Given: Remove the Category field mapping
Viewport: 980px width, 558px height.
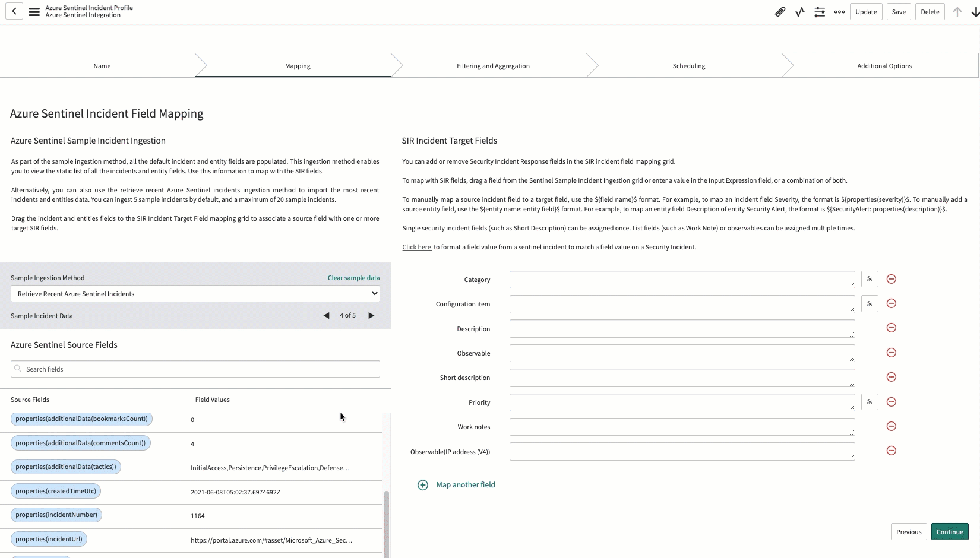Looking at the screenshot, I should [x=891, y=279].
